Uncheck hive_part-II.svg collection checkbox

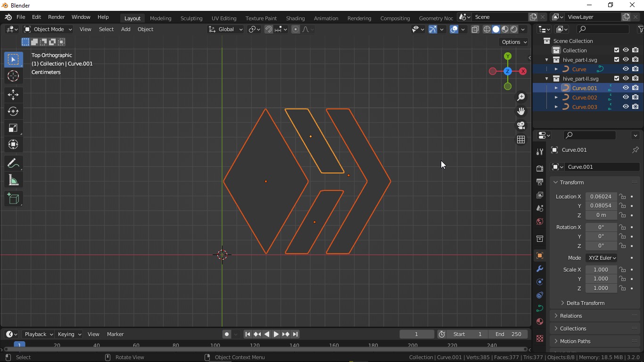tap(616, 78)
